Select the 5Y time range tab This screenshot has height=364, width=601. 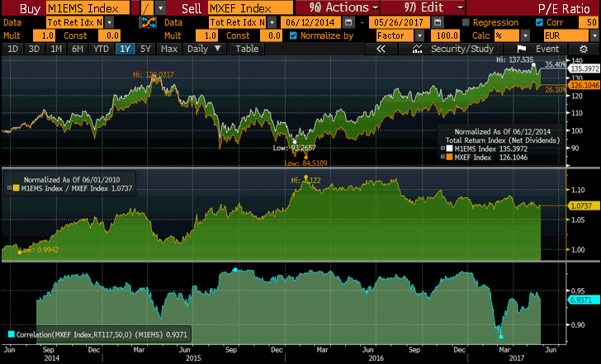click(145, 50)
